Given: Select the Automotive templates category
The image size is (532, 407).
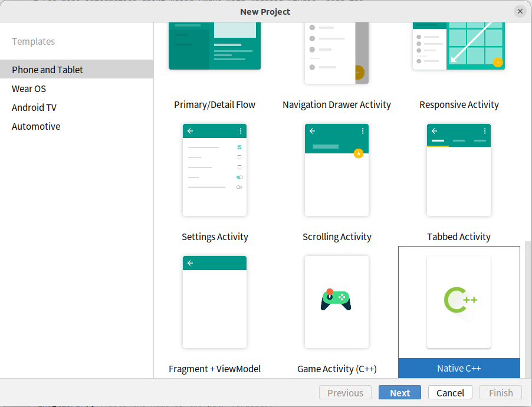Looking at the screenshot, I should click(x=36, y=126).
